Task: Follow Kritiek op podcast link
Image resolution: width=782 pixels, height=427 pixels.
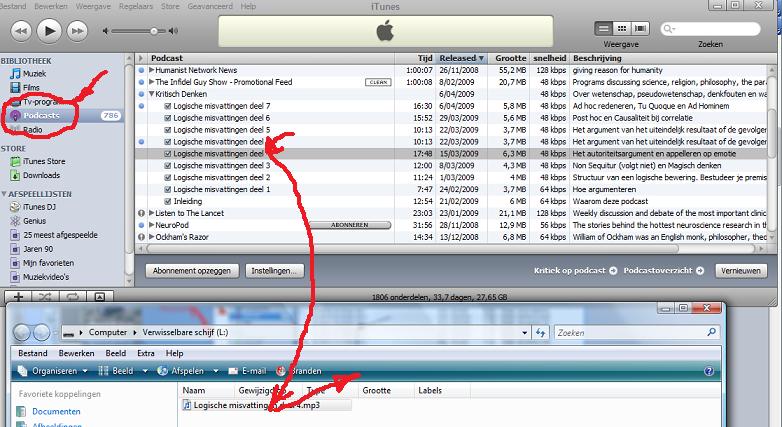Action: coord(575,270)
